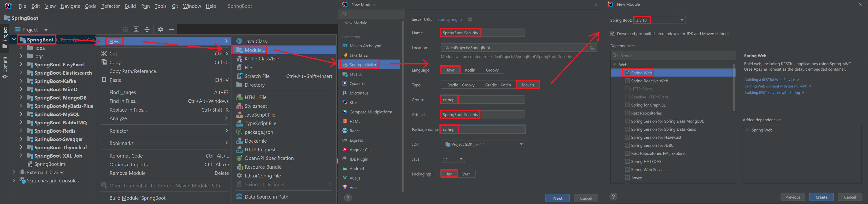868x204 pixels.
Task: Click the Location browse folder icon
Action: (593, 48)
